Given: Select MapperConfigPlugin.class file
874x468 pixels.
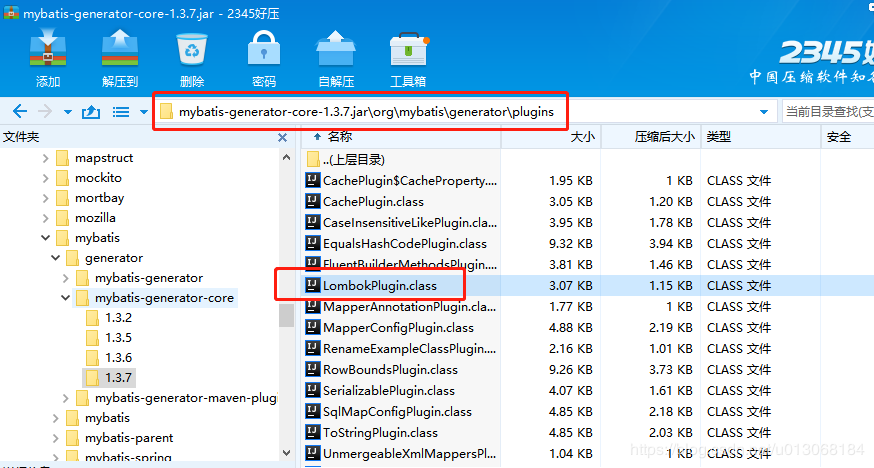Looking at the screenshot, I should (x=390, y=328).
